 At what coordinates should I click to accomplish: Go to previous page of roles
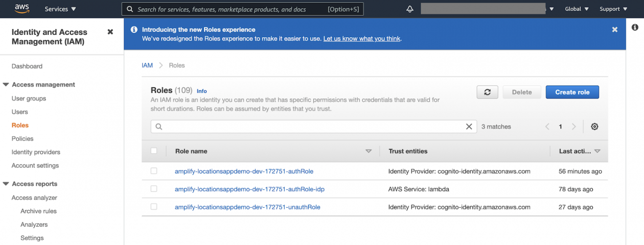(547, 127)
